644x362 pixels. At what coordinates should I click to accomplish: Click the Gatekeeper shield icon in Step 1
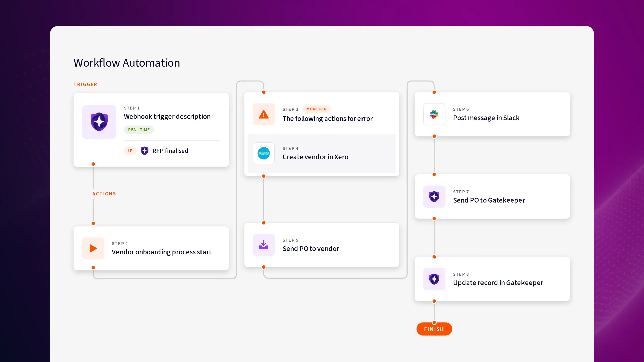point(99,122)
